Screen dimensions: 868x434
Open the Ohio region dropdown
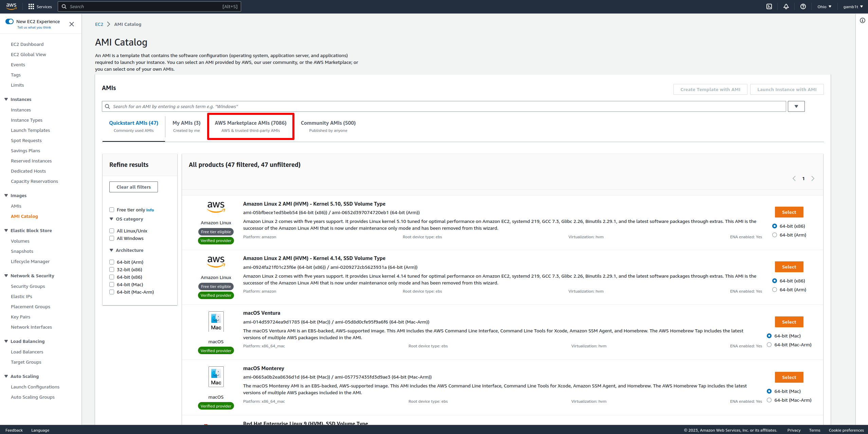(824, 6)
